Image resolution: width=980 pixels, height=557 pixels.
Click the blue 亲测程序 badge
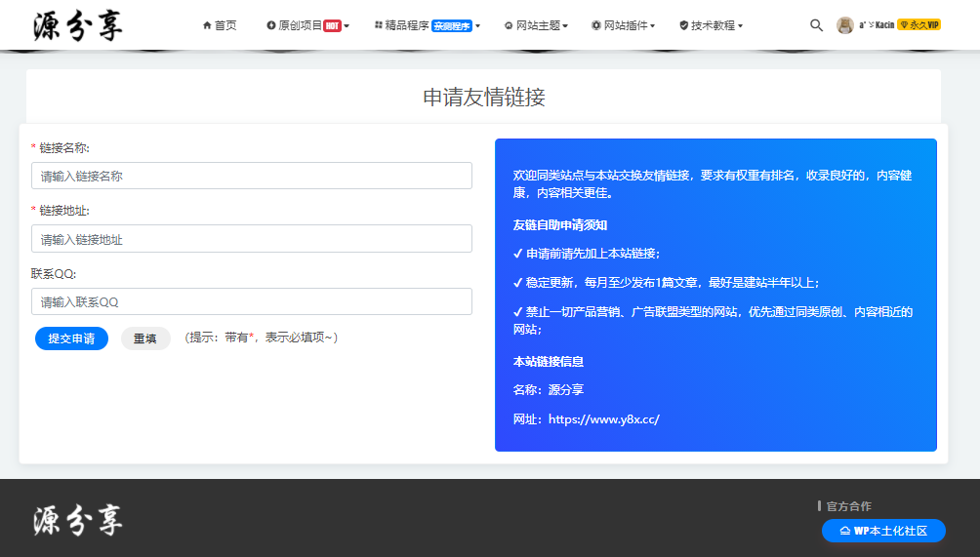pyautogui.click(x=452, y=26)
